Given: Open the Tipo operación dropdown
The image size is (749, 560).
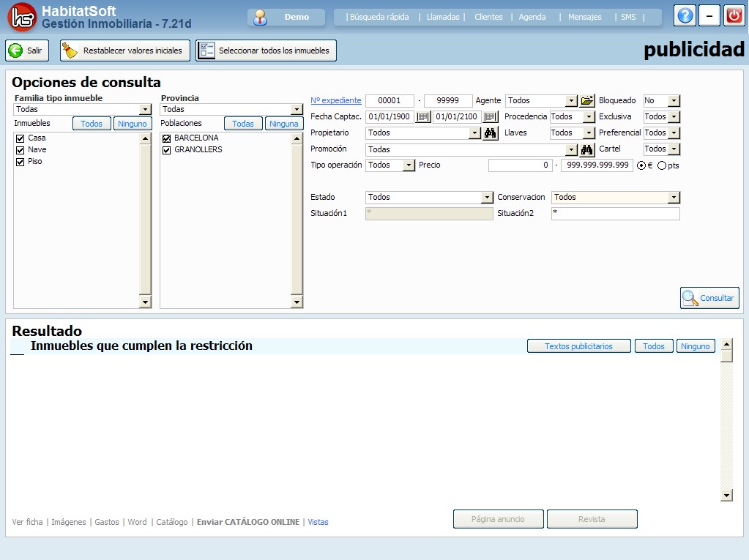Looking at the screenshot, I should coord(409,165).
